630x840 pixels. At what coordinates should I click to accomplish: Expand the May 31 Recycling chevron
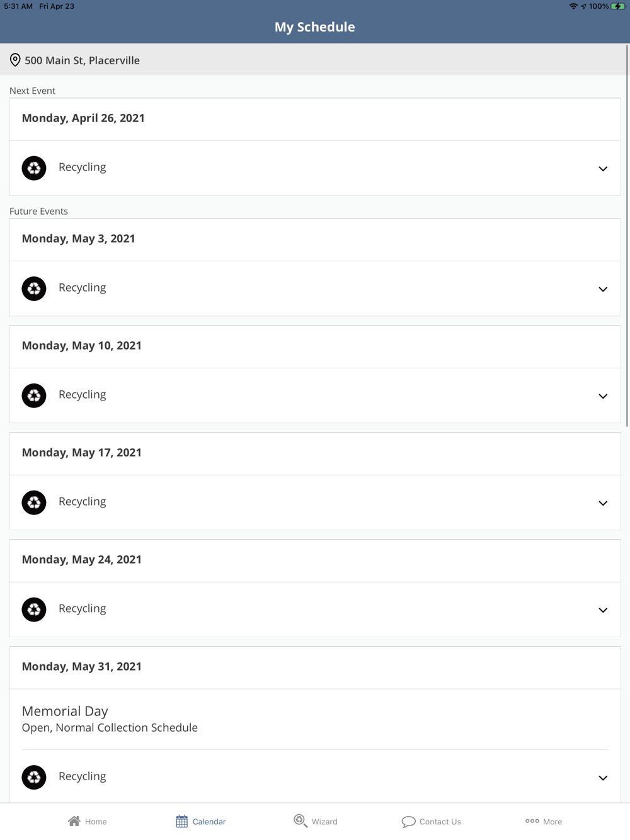pyautogui.click(x=603, y=778)
